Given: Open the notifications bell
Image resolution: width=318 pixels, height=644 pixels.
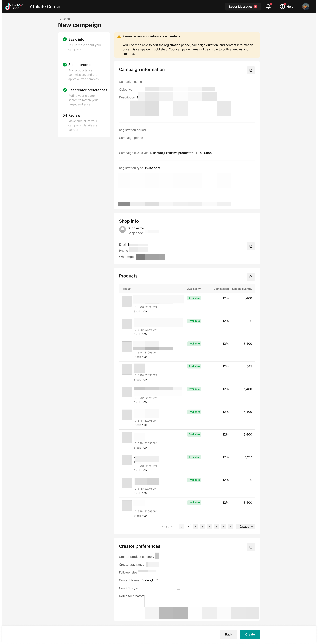Looking at the screenshot, I should [268, 7].
